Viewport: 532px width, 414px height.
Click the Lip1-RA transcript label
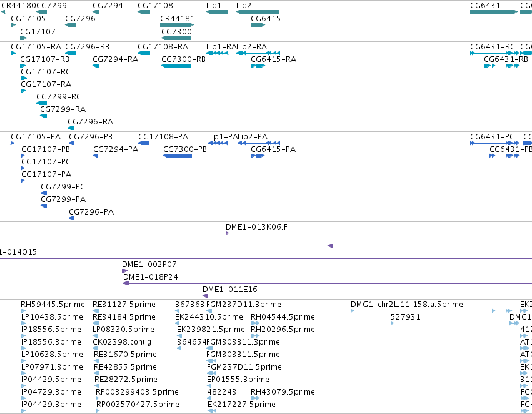tap(221, 47)
